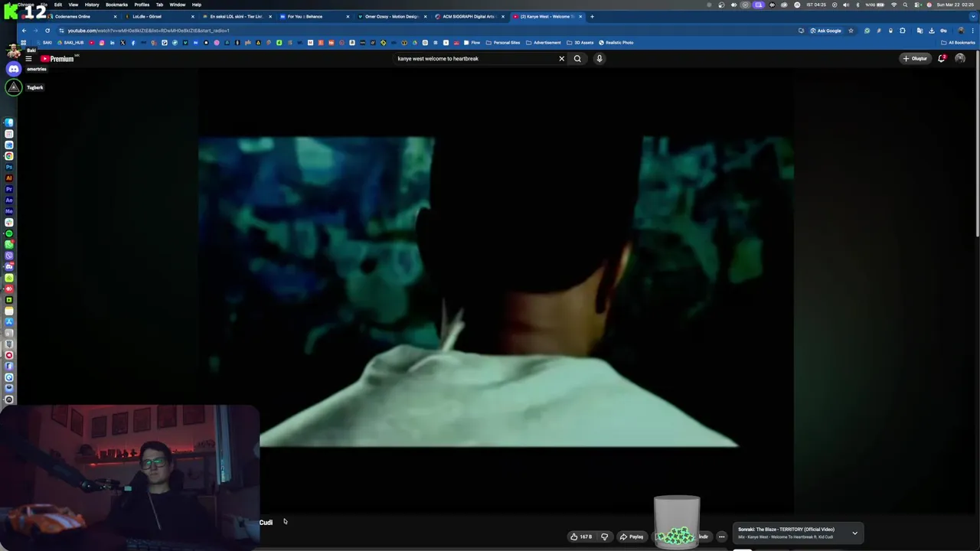Open Slack from the dock

(9, 222)
